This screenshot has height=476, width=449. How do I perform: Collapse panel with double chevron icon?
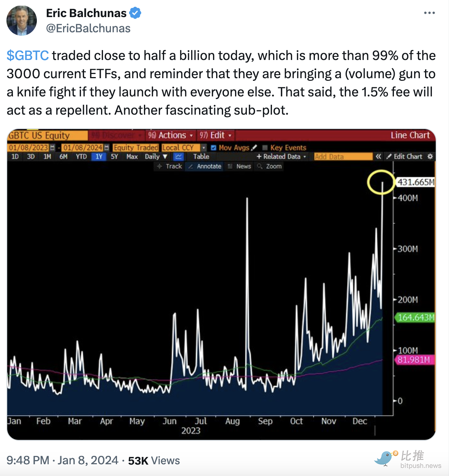tap(378, 156)
